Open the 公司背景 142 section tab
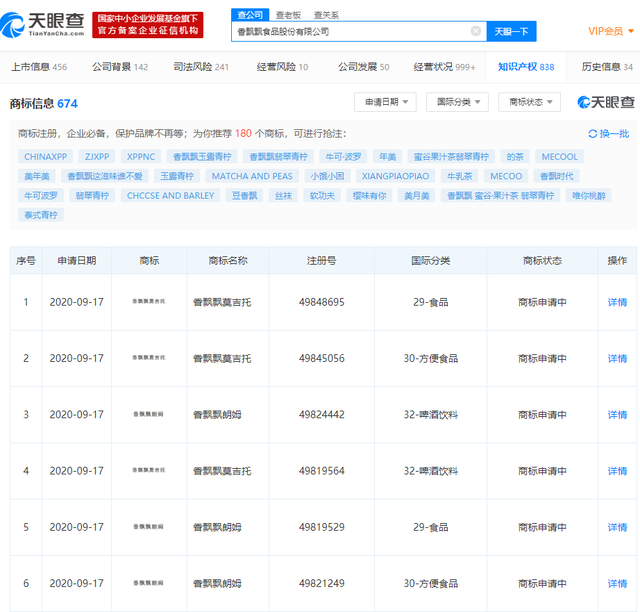 (x=120, y=67)
